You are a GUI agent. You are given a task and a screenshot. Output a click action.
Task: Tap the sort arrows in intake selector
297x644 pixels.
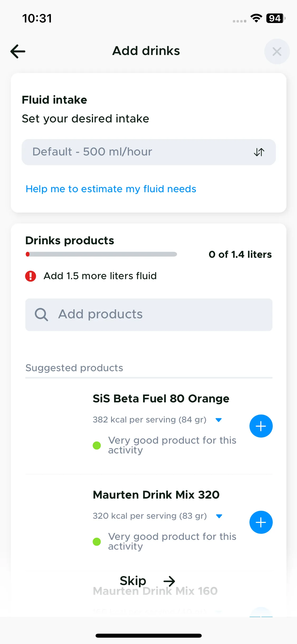(259, 152)
